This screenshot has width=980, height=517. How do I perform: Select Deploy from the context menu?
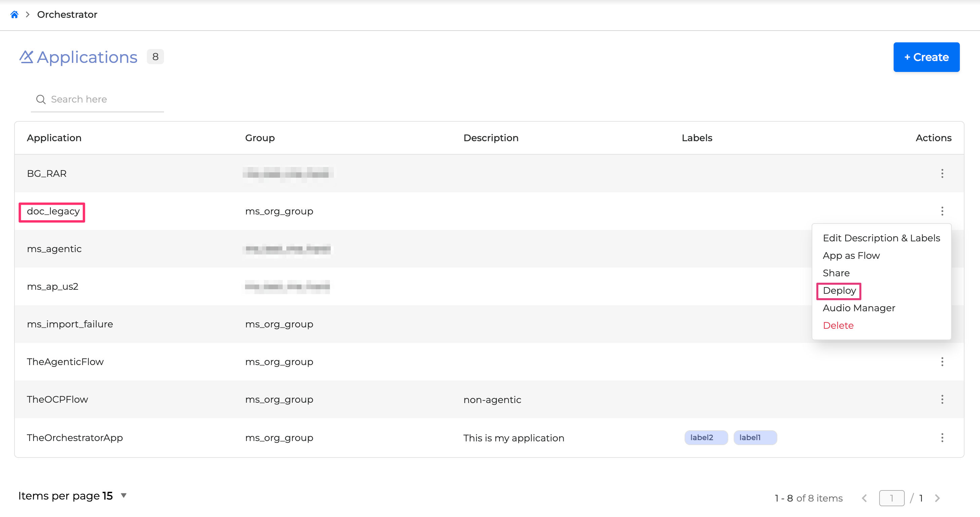pos(839,291)
